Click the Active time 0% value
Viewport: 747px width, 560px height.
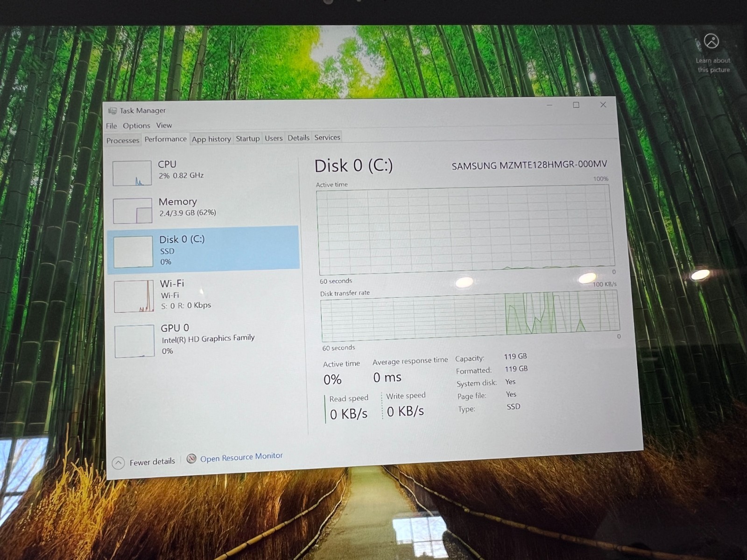(332, 380)
